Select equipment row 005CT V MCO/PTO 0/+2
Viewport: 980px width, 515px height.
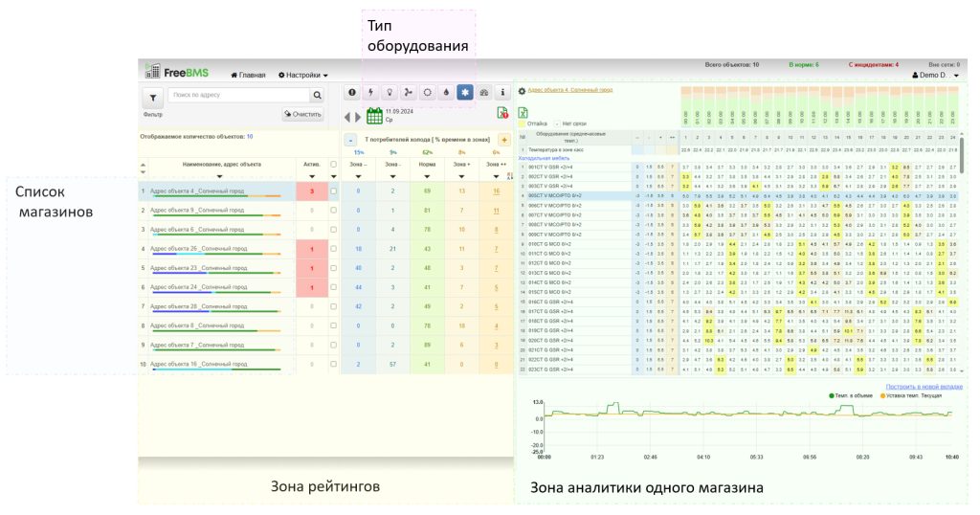[x=738, y=195]
